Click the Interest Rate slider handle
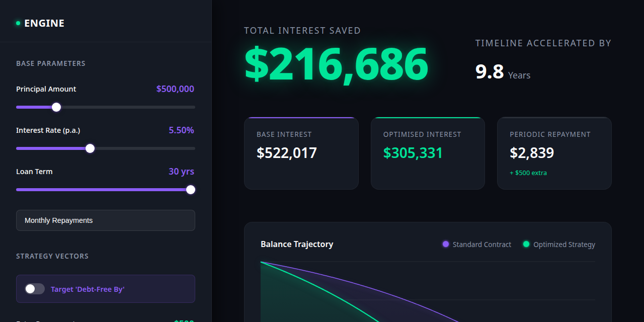Viewport: 644px width, 322px height. click(90, 148)
